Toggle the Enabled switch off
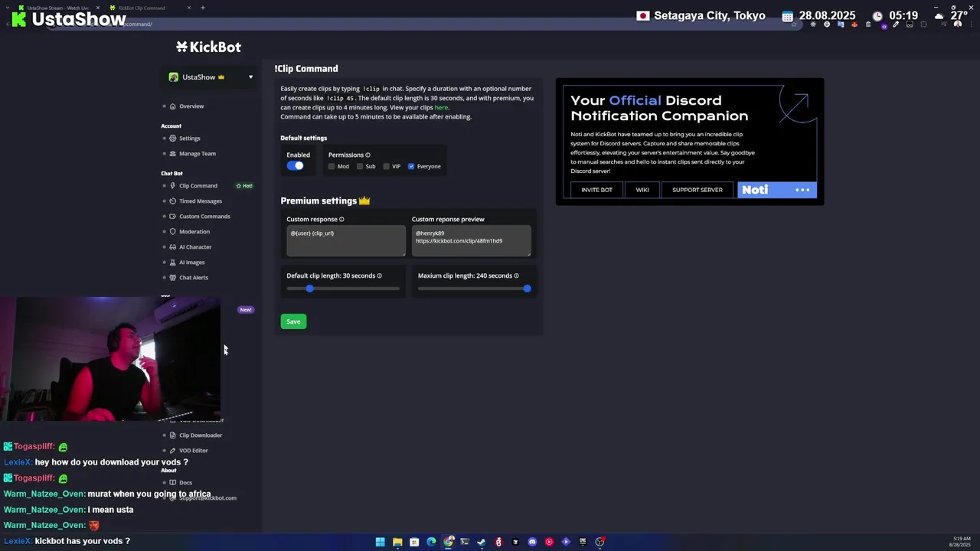This screenshot has width=980, height=551. click(296, 166)
